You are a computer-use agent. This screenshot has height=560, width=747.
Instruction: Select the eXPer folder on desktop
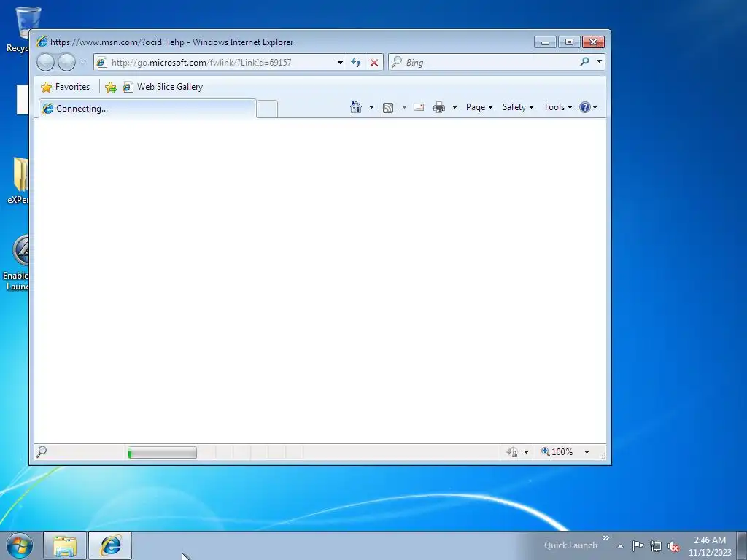coord(18,181)
